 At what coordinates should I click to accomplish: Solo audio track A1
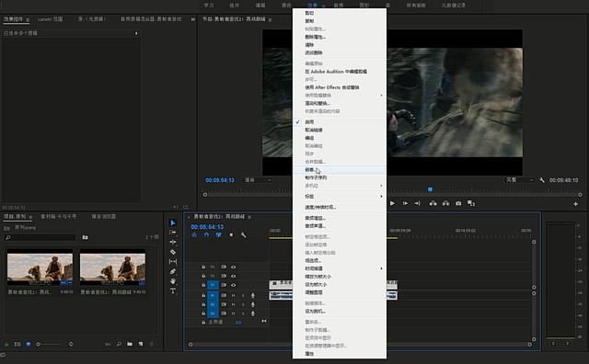[x=243, y=295]
